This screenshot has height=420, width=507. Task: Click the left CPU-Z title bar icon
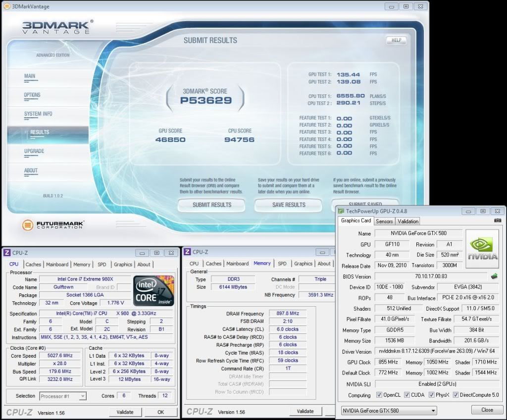click(7, 252)
